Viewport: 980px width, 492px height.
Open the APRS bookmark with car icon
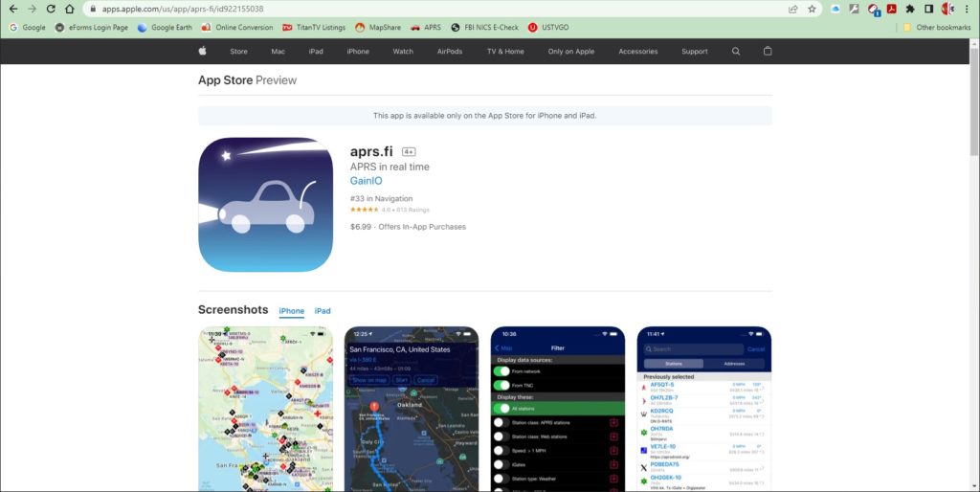coord(426,28)
